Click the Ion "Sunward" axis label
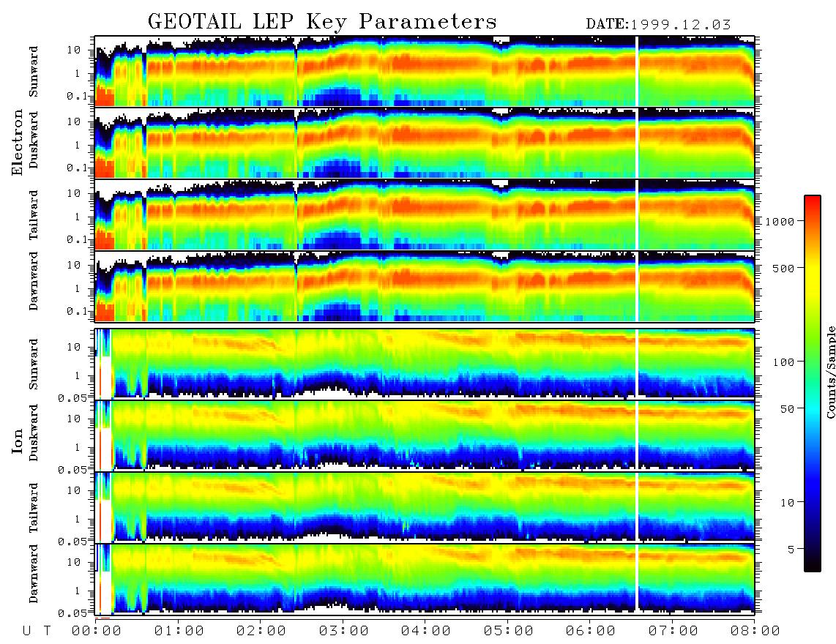836x644 pixels. click(x=33, y=364)
